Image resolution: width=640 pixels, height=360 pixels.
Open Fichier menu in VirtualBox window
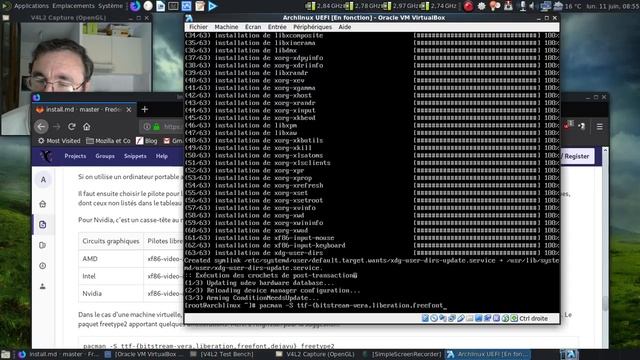coord(198,27)
